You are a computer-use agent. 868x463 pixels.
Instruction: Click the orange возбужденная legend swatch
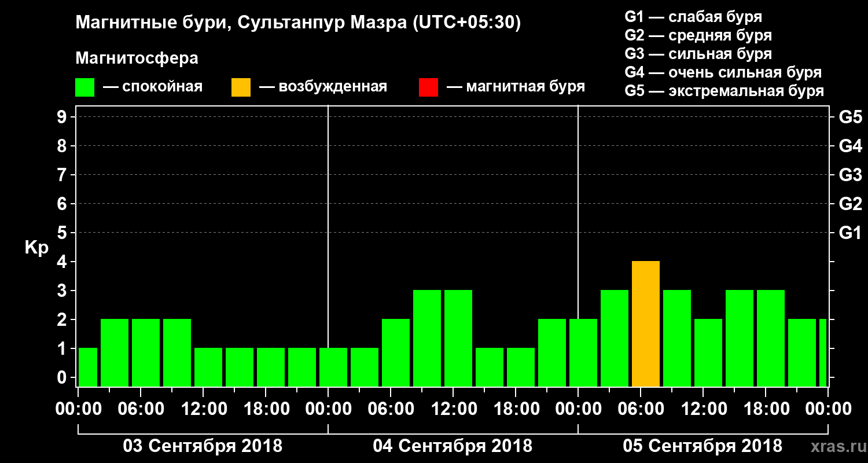click(x=241, y=87)
